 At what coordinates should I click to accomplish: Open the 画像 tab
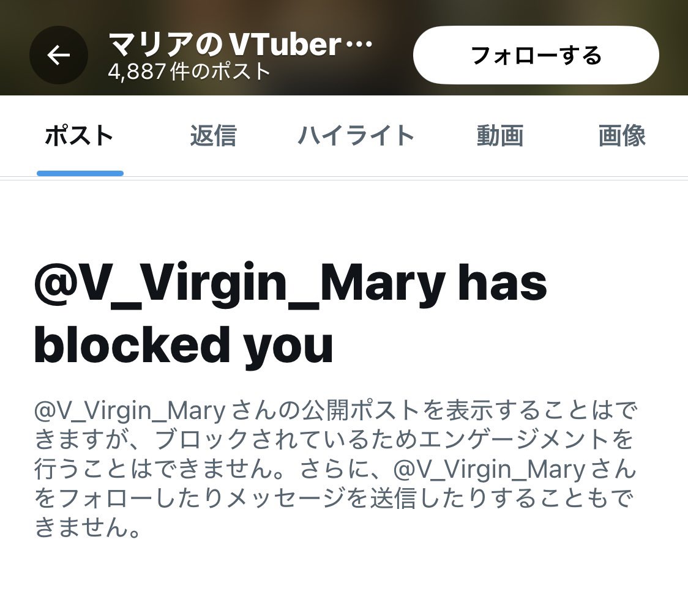click(x=622, y=135)
